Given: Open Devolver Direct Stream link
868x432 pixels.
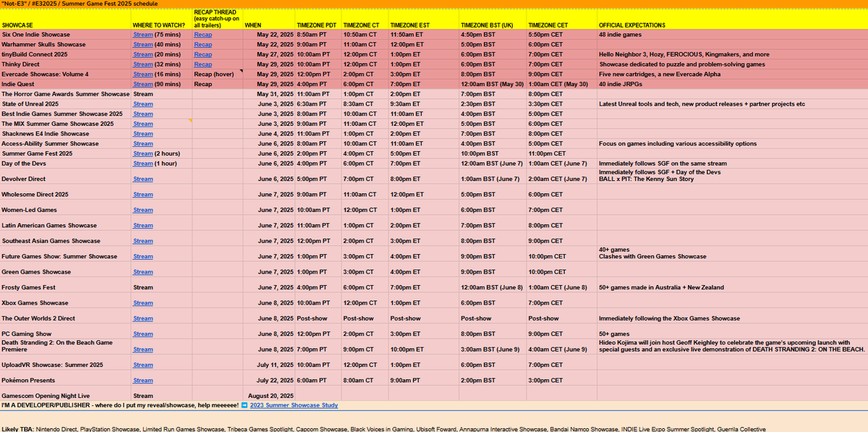Looking at the screenshot, I should pos(142,179).
